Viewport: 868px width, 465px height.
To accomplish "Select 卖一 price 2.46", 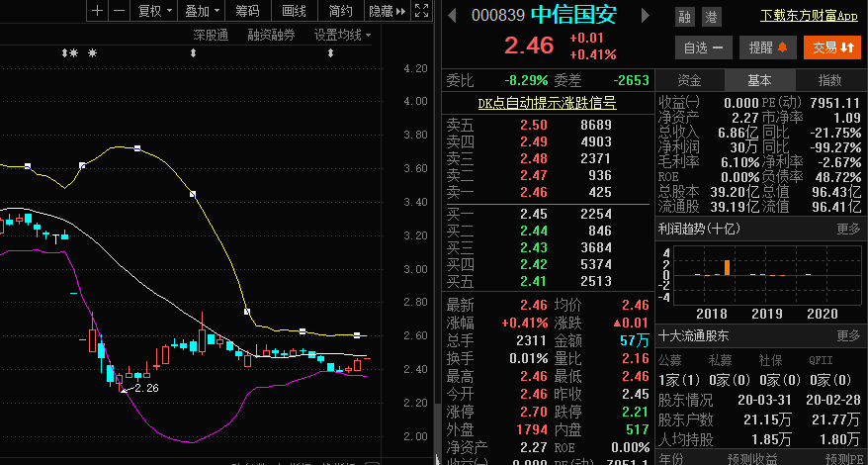I will (534, 192).
